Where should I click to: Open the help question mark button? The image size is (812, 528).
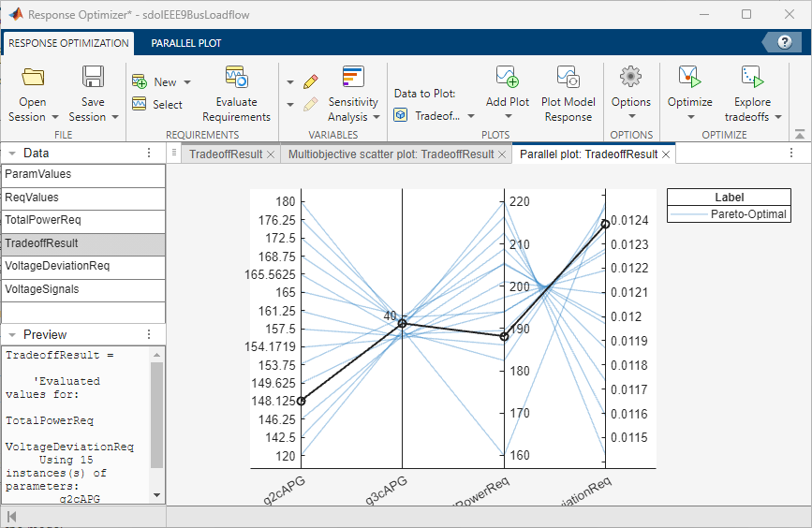tap(784, 42)
